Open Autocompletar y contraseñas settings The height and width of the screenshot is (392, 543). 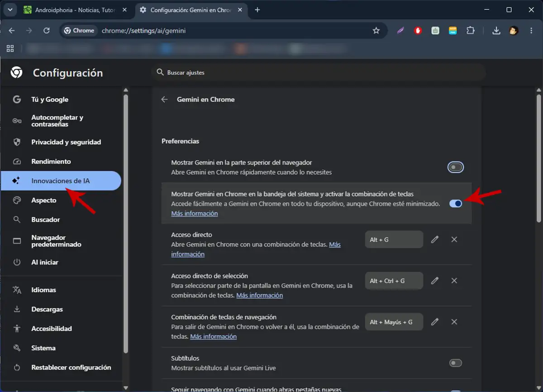[61, 121]
